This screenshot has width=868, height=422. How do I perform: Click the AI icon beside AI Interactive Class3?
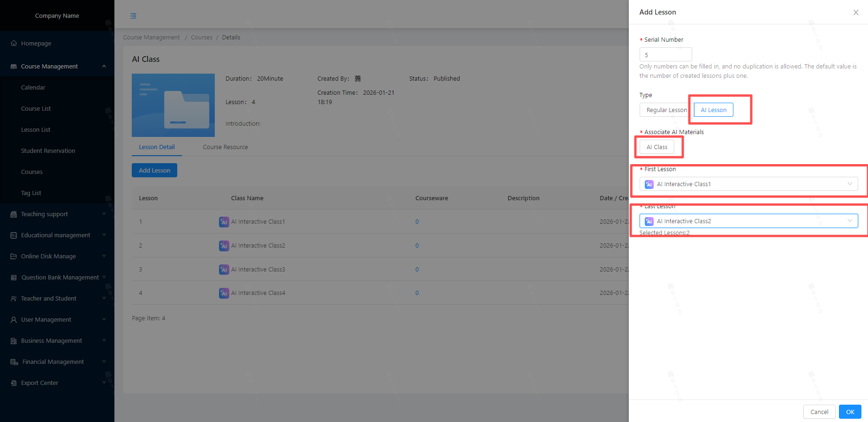pos(224,270)
